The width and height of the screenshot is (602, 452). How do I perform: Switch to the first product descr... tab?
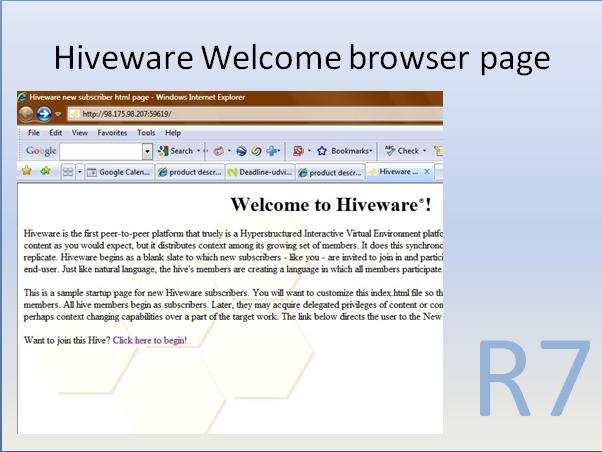[190, 172]
